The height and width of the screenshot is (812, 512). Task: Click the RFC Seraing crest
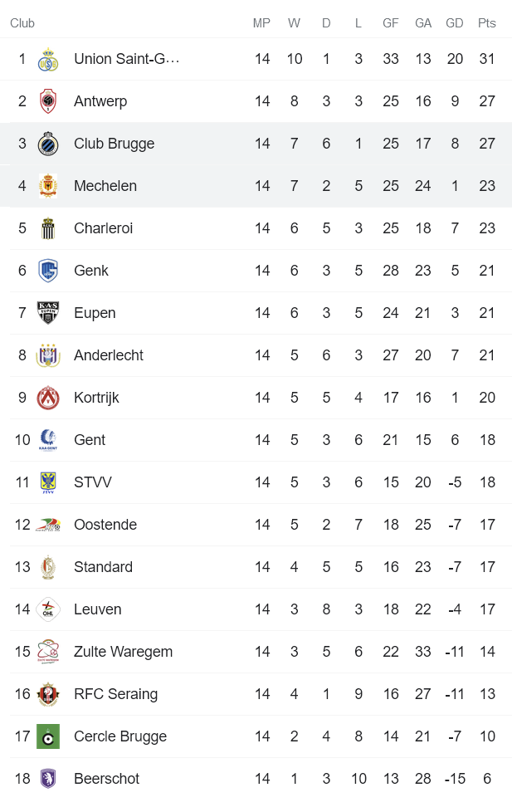[48, 694]
